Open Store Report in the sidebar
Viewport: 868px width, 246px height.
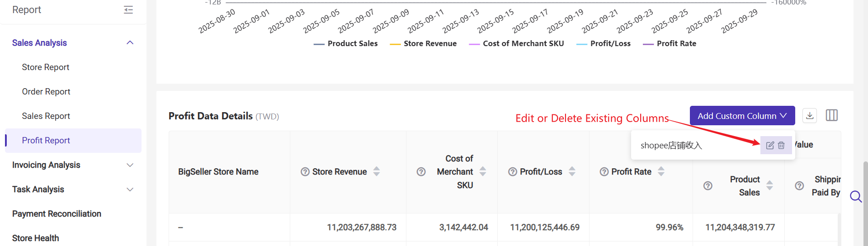pyautogui.click(x=46, y=67)
